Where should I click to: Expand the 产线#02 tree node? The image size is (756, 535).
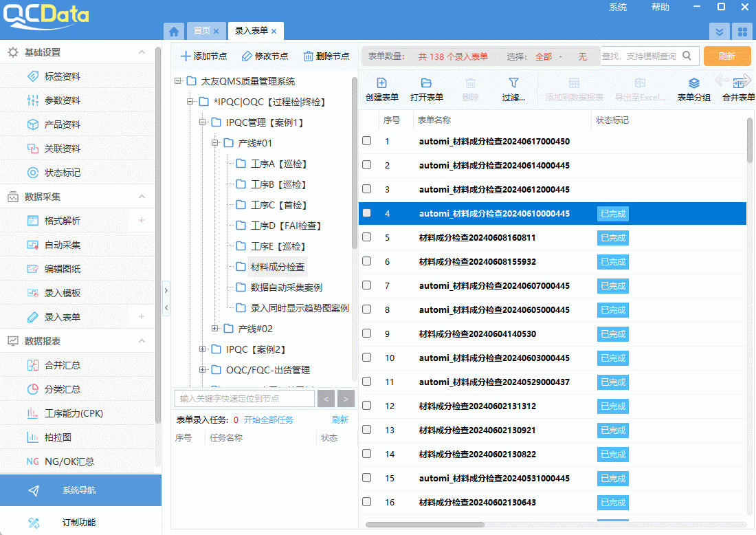(215, 329)
